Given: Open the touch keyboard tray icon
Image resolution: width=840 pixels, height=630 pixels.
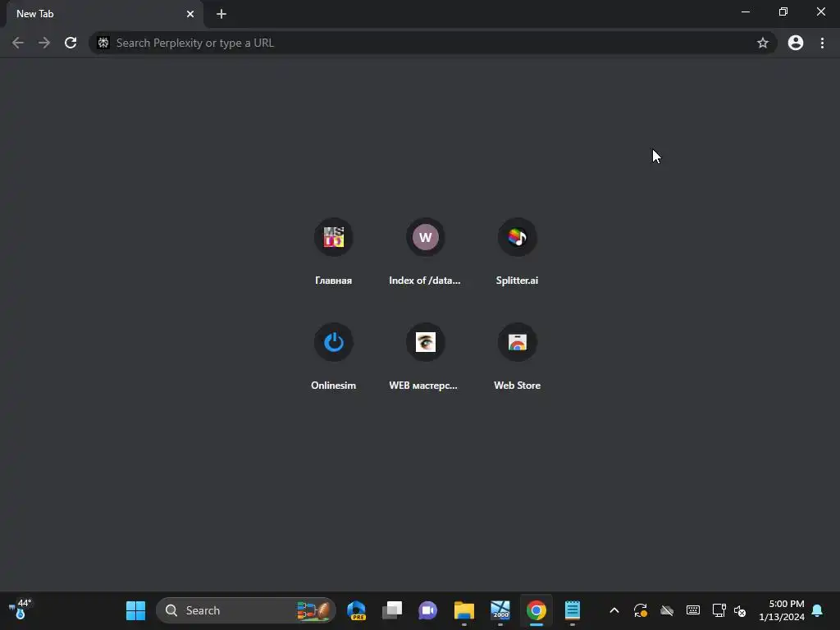Looking at the screenshot, I should pos(692,610).
